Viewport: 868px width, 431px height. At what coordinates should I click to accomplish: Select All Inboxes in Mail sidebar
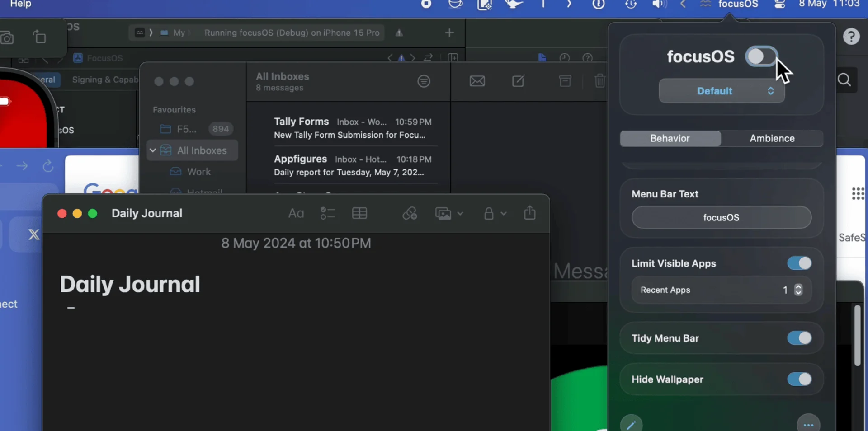(193, 150)
